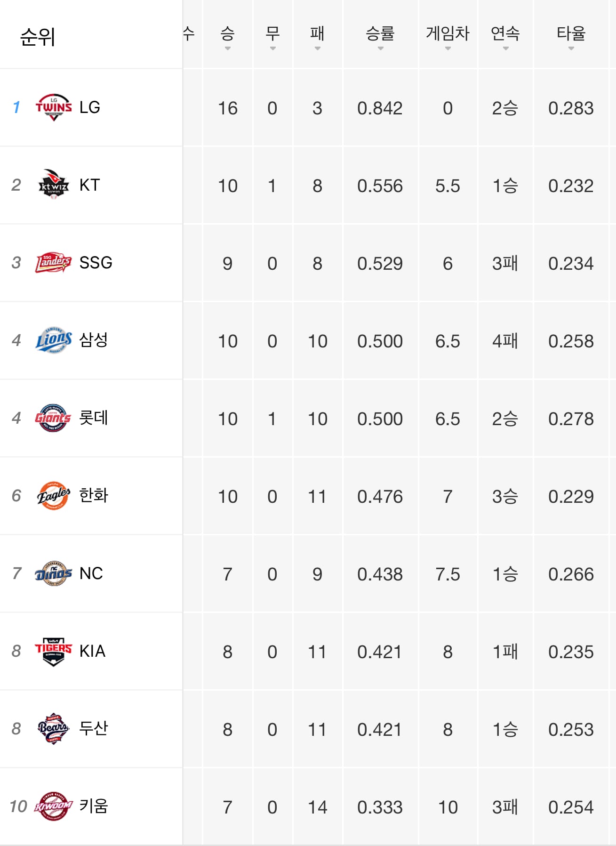Open the 키움 team name link
The image size is (616, 846).
pyautogui.click(x=94, y=806)
